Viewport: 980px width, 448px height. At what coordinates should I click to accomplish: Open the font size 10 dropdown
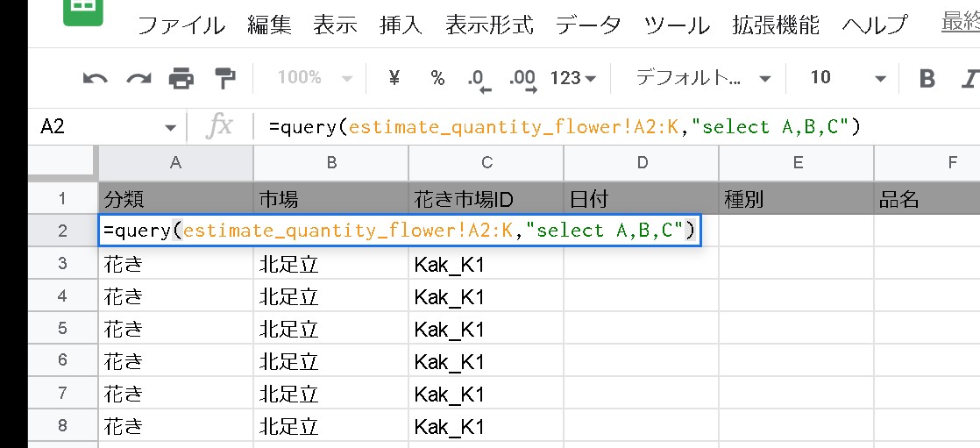(849, 78)
